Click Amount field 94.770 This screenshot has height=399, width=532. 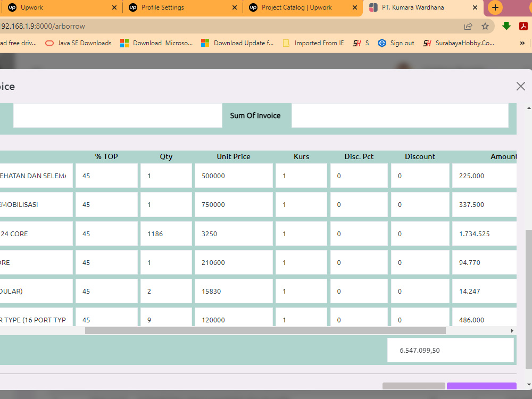click(x=485, y=263)
